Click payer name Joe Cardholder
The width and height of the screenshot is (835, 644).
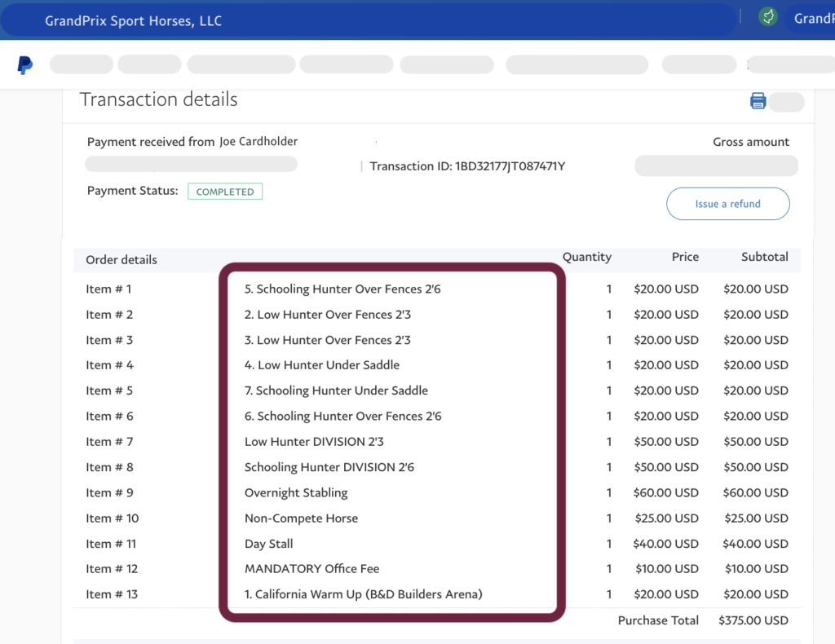tap(258, 142)
